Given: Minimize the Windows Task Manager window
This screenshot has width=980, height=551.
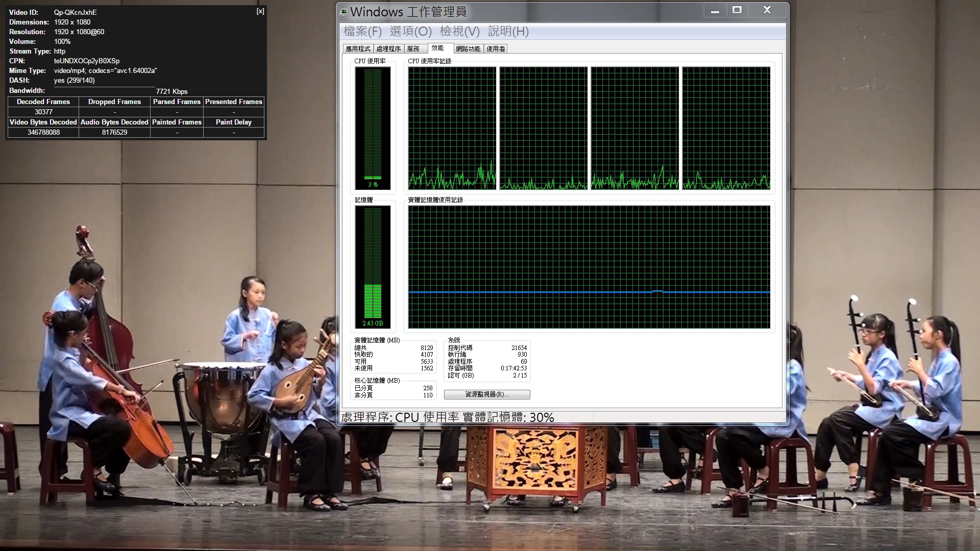Looking at the screenshot, I should [715, 11].
